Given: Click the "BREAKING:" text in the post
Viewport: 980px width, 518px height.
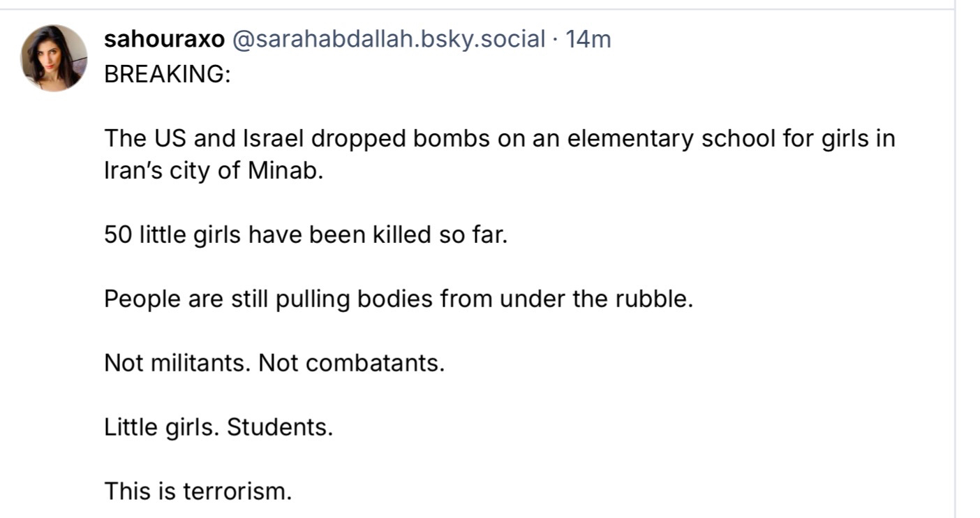Looking at the screenshot, I should tap(168, 74).
